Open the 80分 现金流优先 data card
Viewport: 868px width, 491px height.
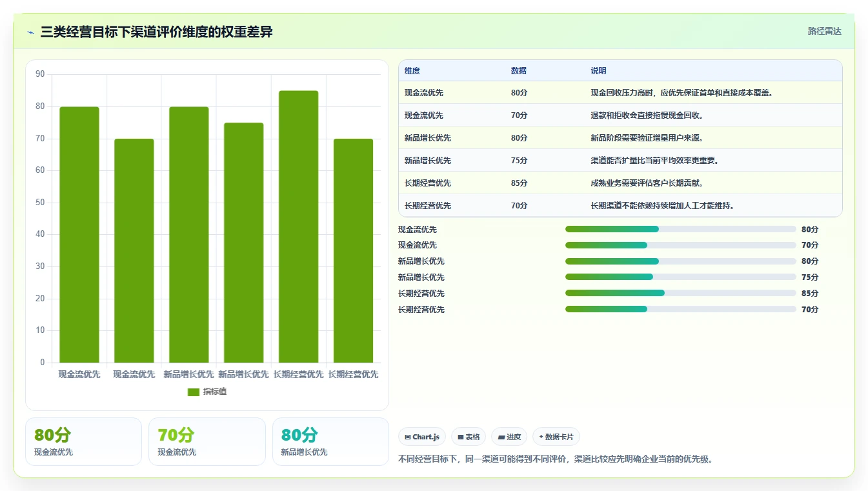point(83,441)
